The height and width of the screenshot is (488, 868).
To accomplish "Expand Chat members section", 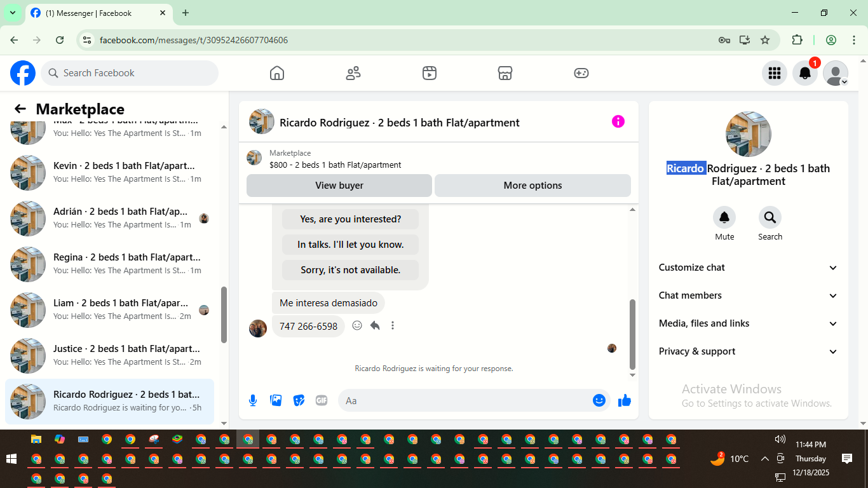I will tap(749, 295).
